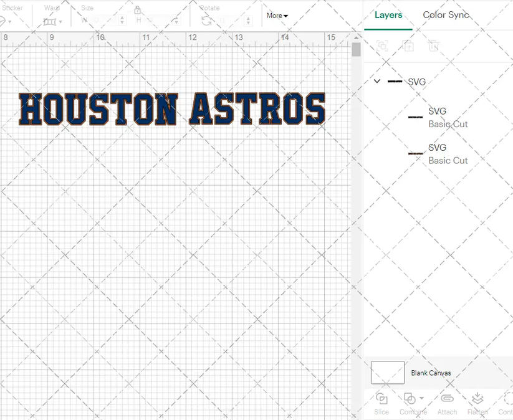Flatten the selected layers
Screen dimensions: 513x420
click(477, 399)
